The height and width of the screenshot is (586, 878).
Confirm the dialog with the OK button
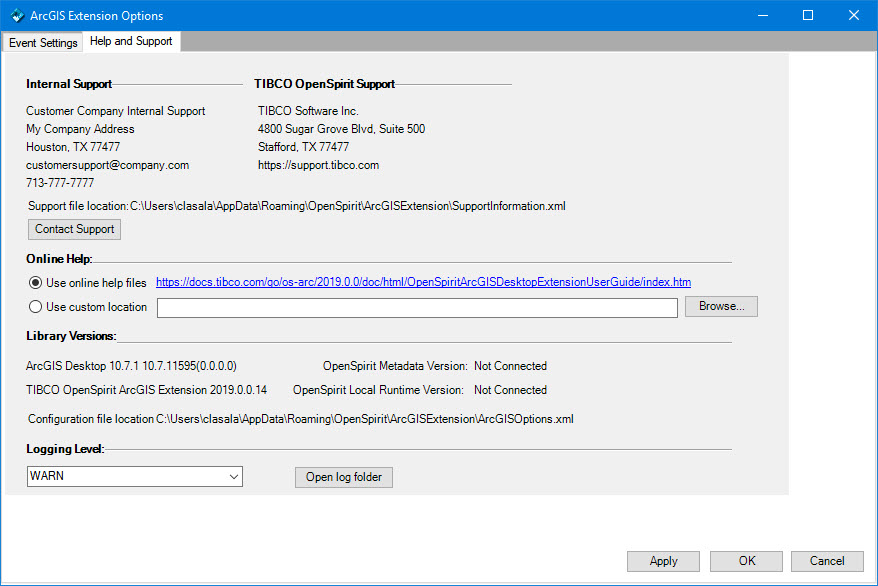point(746,561)
